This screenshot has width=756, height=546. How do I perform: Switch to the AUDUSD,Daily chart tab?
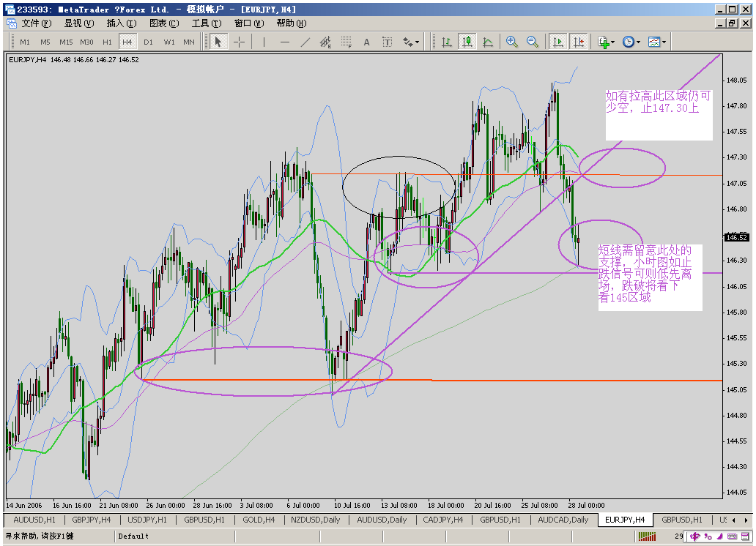pos(382,520)
